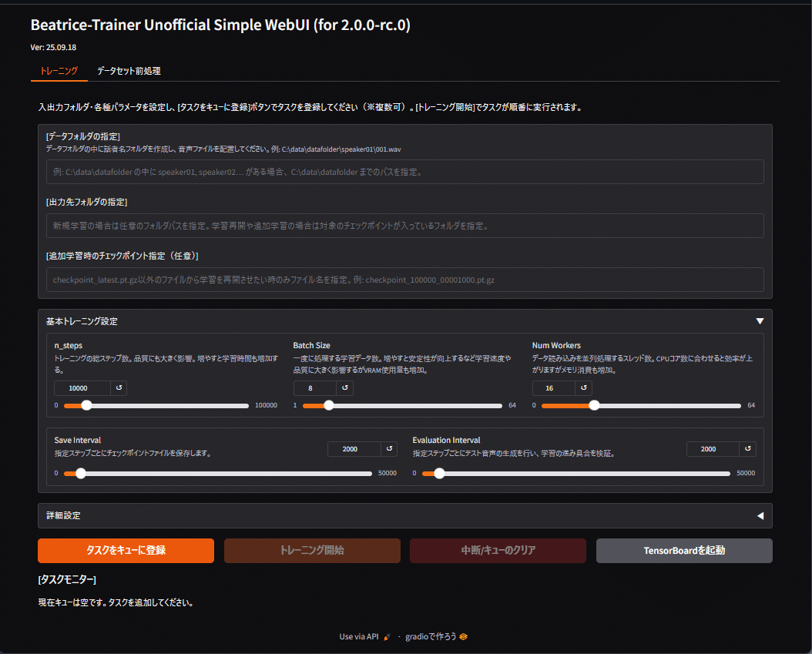Click the Save Interval number box showing 2000

click(354, 449)
